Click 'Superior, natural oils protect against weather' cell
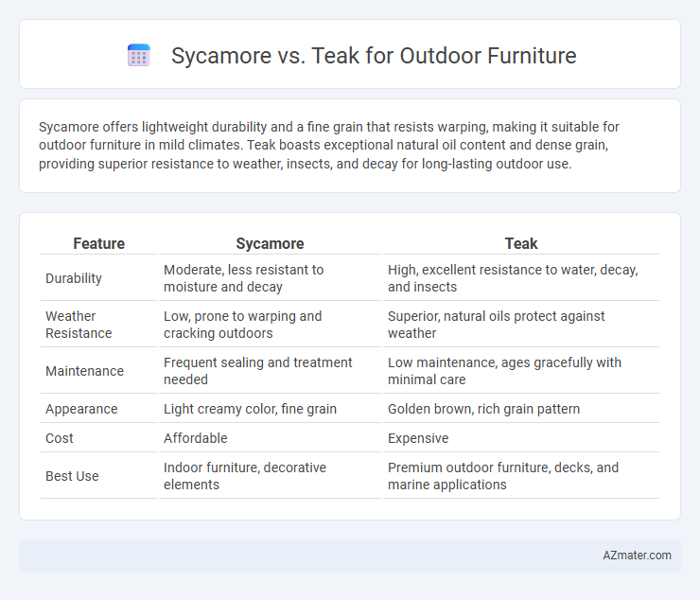This screenshot has width=700, height=600. pos(521,325)
